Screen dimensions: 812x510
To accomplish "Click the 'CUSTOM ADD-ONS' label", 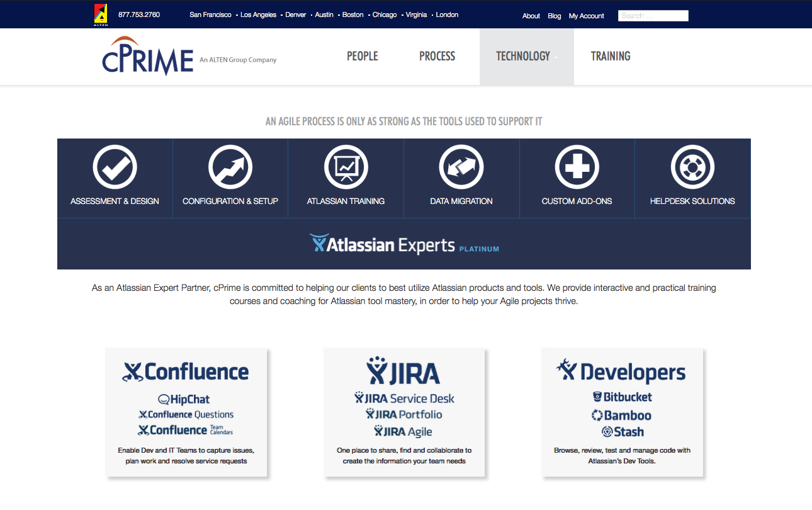I will click(577, 201).
